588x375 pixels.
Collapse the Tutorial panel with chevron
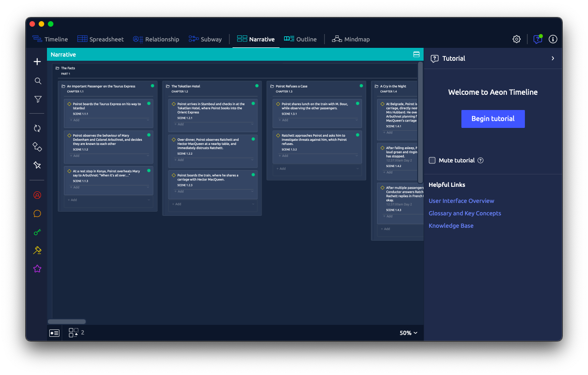553,58
